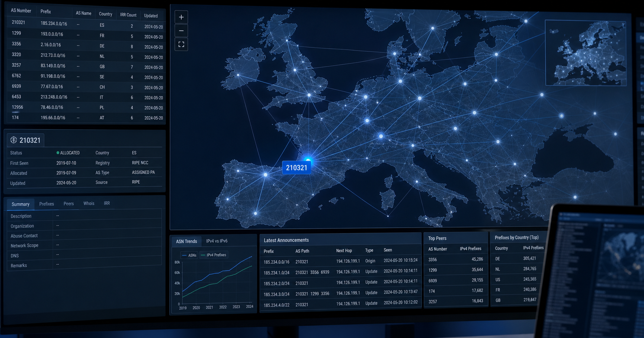This screenshot has height=338, width=644.
Task: Select AS 3320 row in the list
Action: (x=86, y=56)
